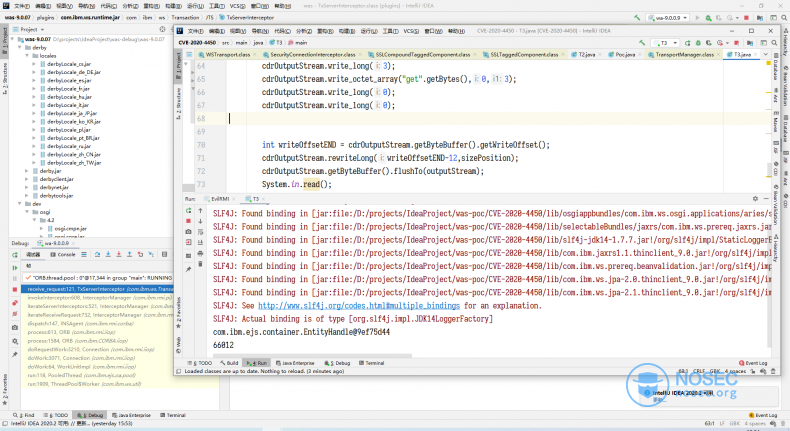Switch to T2.java editor tab
This screenshot has width=790, height=431.
pyautogui.click(x=586, y=54)
